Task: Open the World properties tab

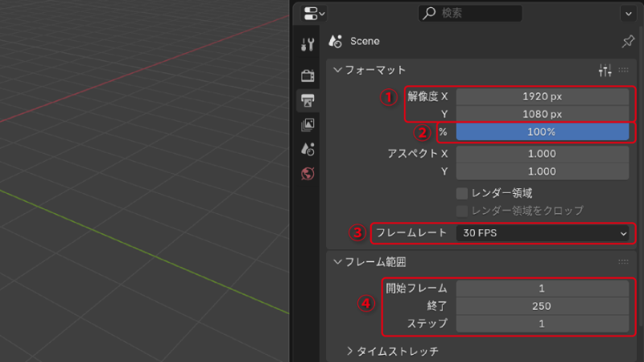Action: 308,174
